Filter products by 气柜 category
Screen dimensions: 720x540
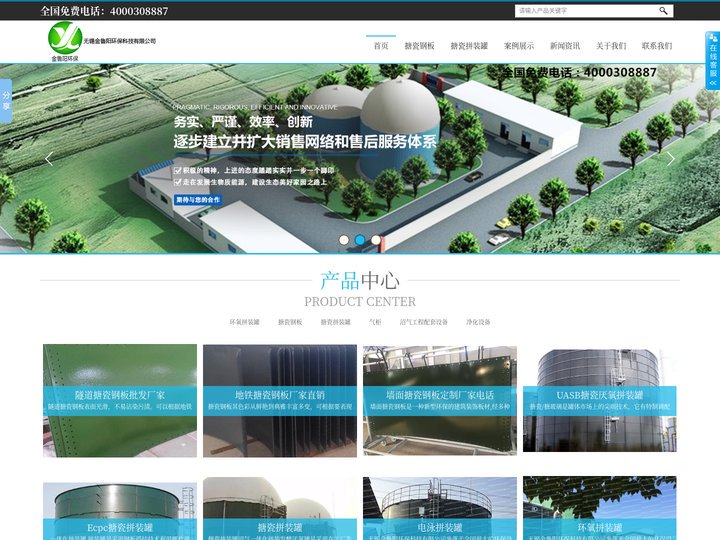tap(375, 322)
